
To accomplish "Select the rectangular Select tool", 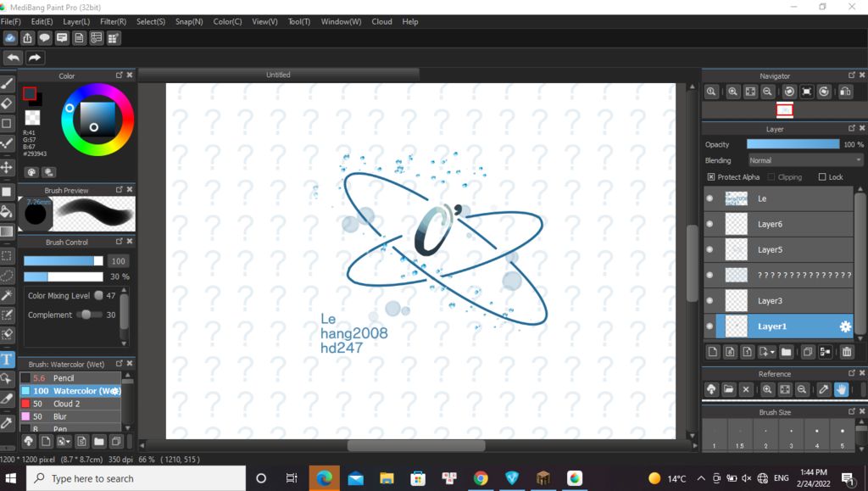I will [x=7, y=256].
